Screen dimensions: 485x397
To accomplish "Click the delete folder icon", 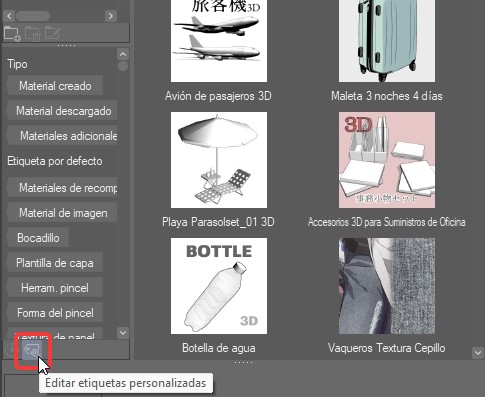I will (33, 33).
